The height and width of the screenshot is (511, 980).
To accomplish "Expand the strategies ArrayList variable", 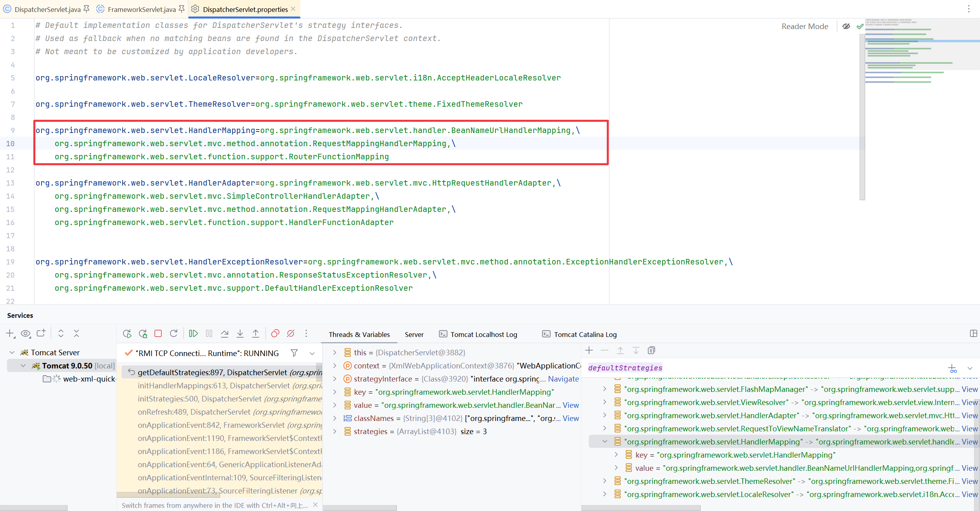I will (335, 431).
